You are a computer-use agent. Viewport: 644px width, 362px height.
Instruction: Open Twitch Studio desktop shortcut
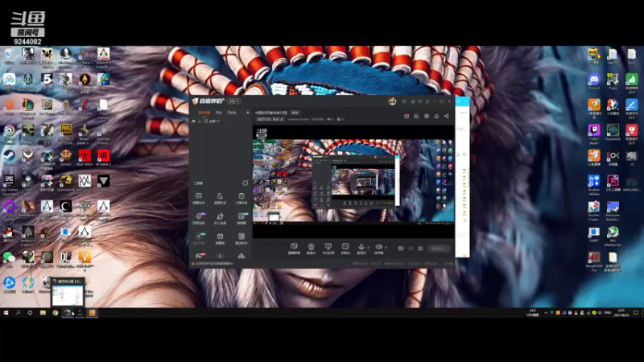[x=593, y=134]
